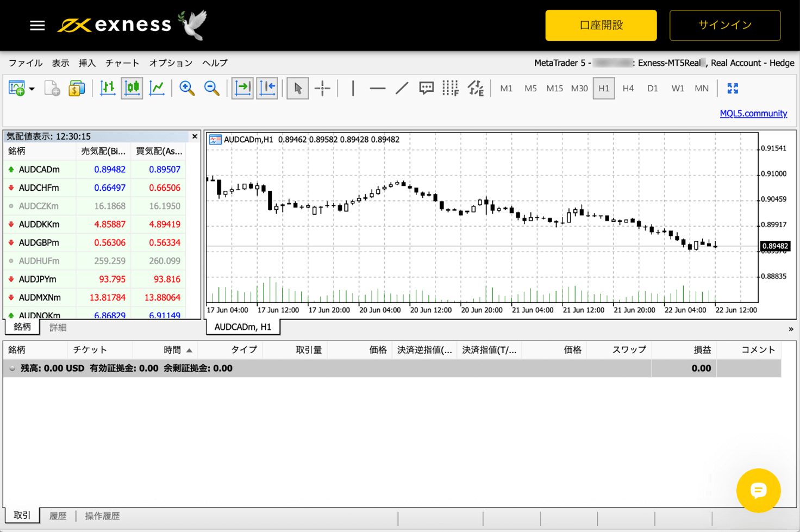
Task: Open the チャート menu
Action: pos(122,63)
